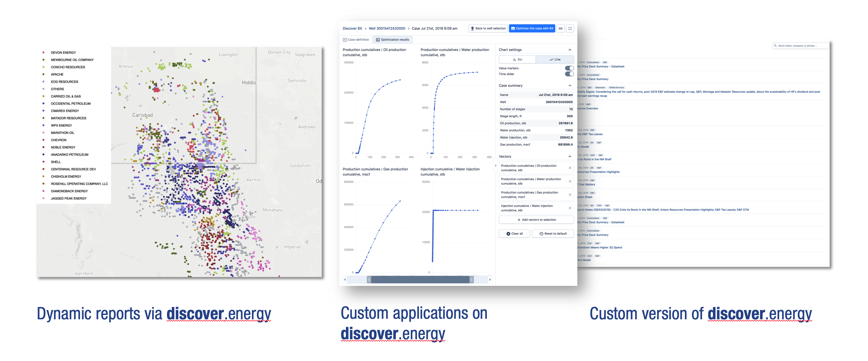Collapse the Case summary section

(x=570, y=85)
